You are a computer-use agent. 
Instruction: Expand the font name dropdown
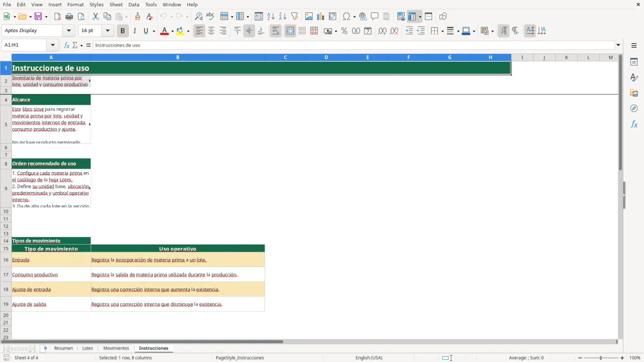point(69,31)
